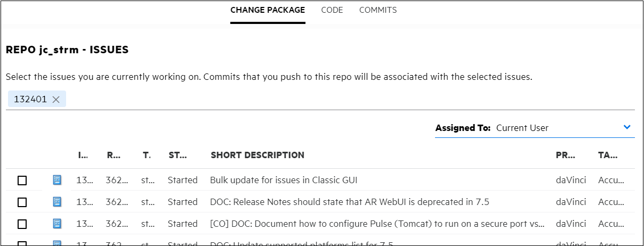Click the PR... column header
Screen dimensions: 644x246
tap(565, 155)
